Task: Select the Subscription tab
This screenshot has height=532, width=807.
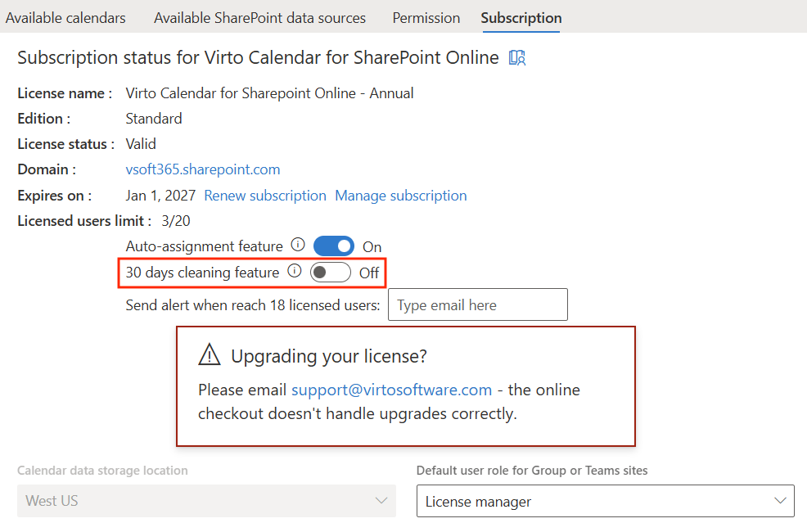Action: coord(521,17)
